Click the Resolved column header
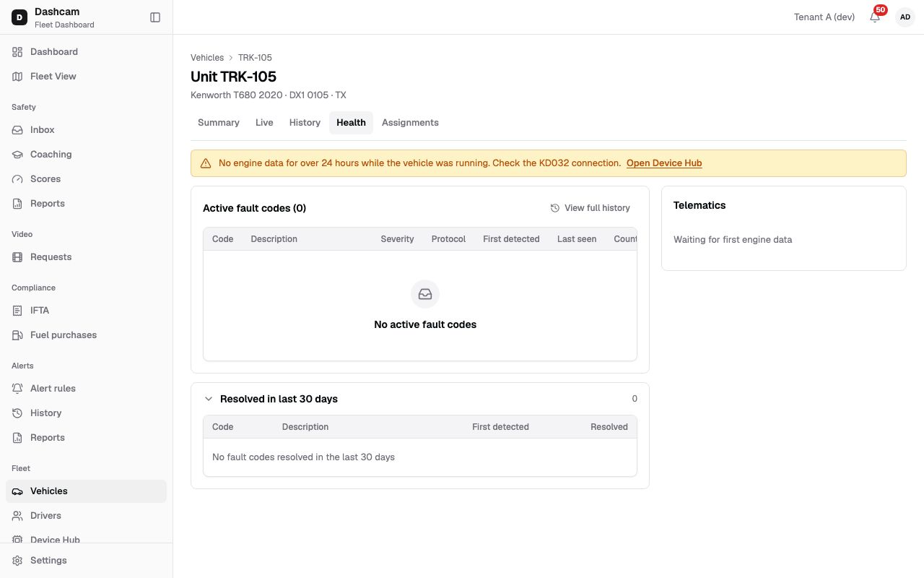 coord(609,427)
